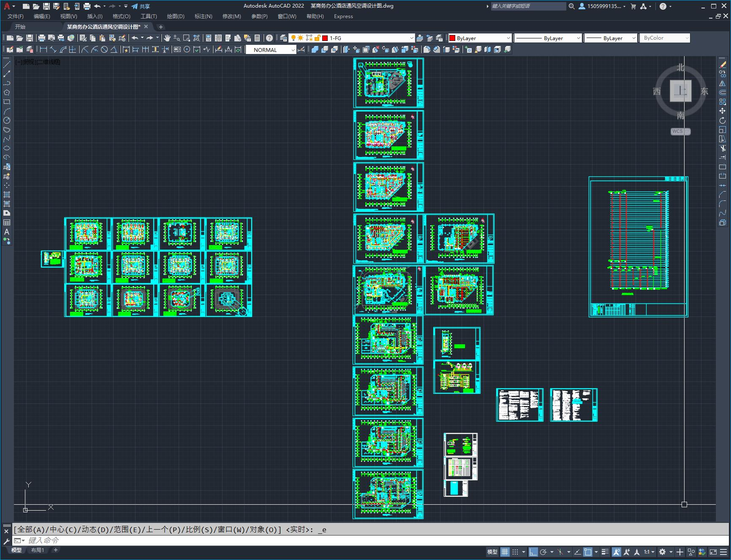Select the Linear dimension tool
Viewport: 731px width, 560px height.
[43, 50]
